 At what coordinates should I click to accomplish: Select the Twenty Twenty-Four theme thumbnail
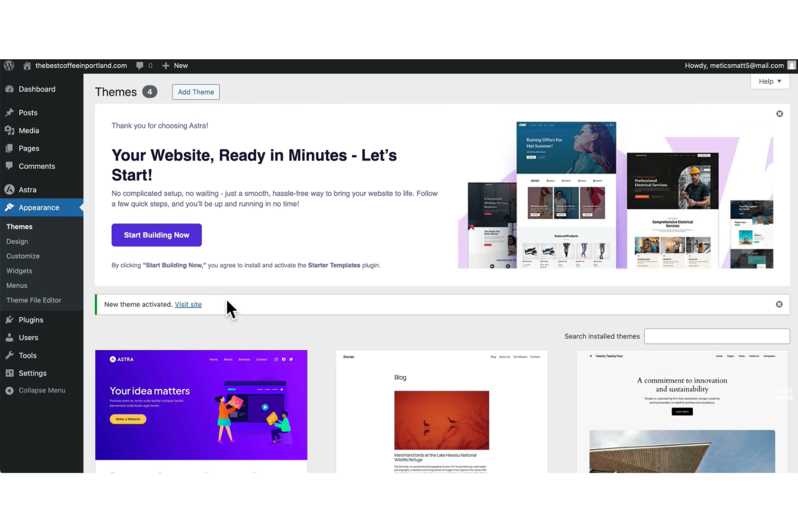pyautogui.click(x=682, y=411)
